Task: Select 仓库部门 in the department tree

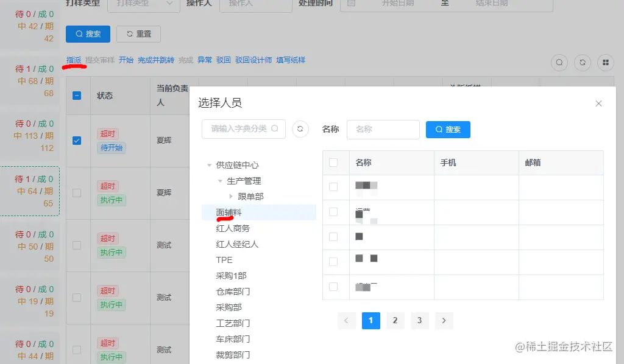Action: (233, 292)
